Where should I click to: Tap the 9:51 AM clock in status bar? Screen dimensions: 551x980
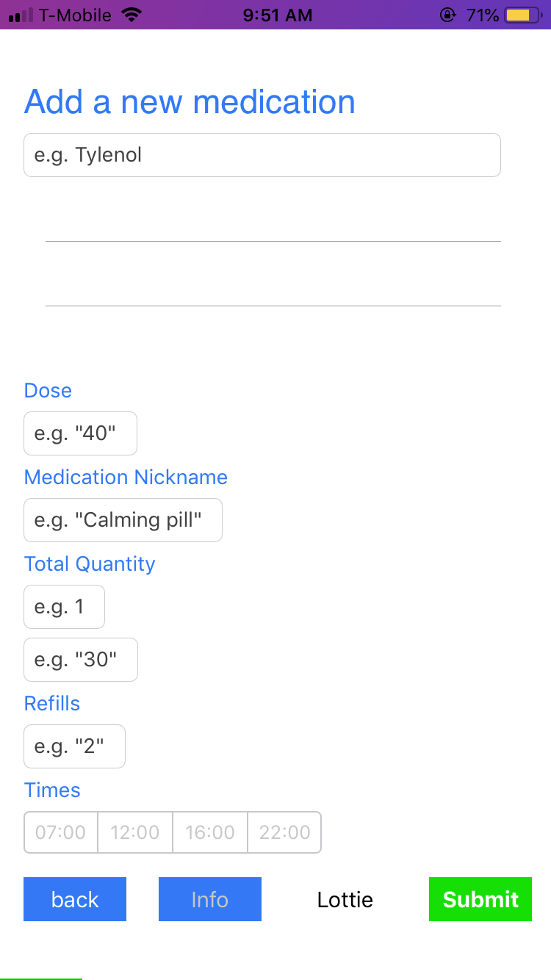pyautogui.click(x=277, y=15)
